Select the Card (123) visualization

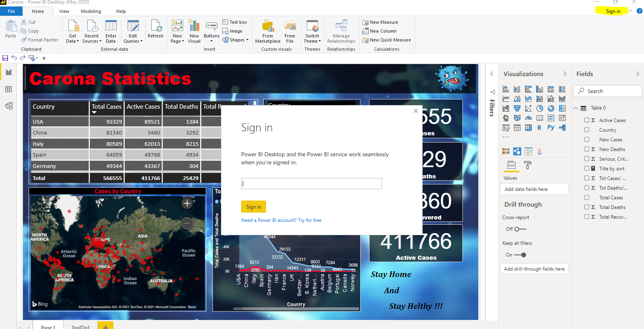(540, 118)
